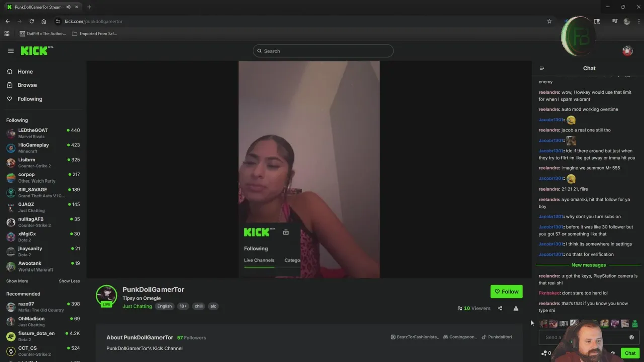Select the alc tag
This screenshot has height=362, width=644.
213,306
